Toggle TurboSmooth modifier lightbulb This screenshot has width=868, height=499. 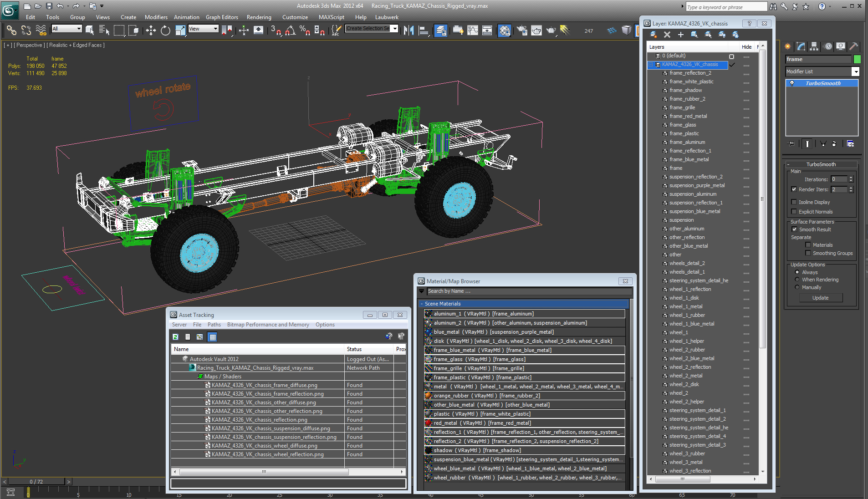click(x=792, y=83)
